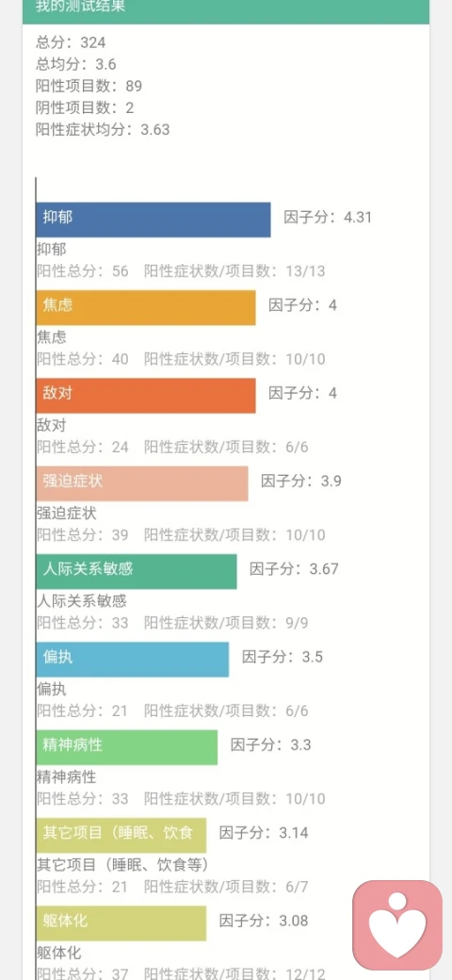Select the yellow-green 躯体化 bar
The height and width of the screenshot is (980, 452).
click(121, 923)
